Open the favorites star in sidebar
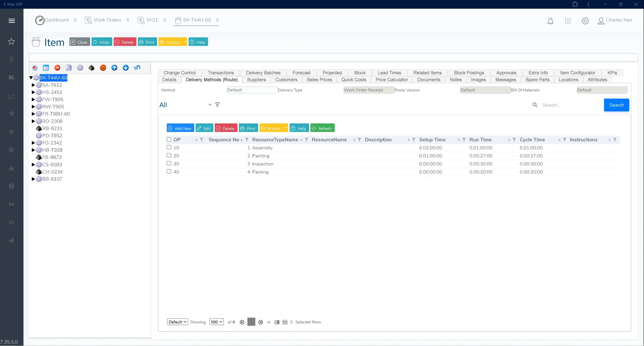This screenshot has width=644, height=346. (x=11, y=41)
